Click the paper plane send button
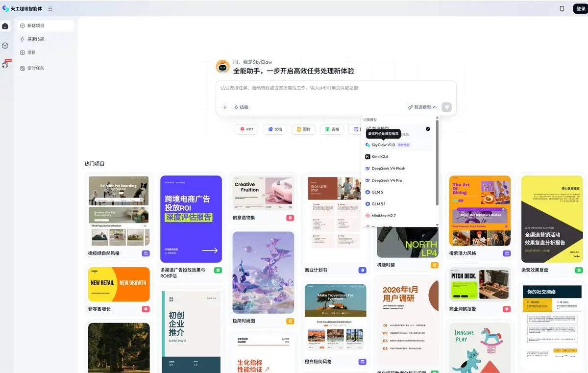This screenshot has width=588, height=373. pos(446,107)
